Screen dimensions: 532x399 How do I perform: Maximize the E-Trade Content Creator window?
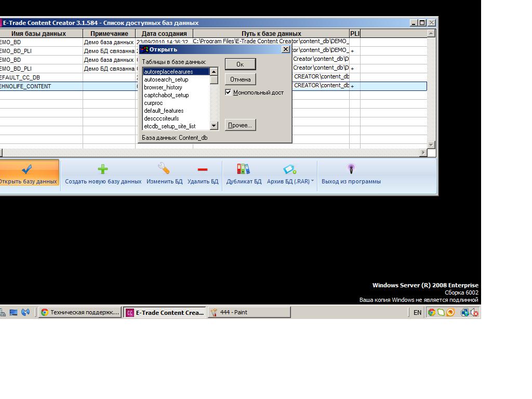422,23
